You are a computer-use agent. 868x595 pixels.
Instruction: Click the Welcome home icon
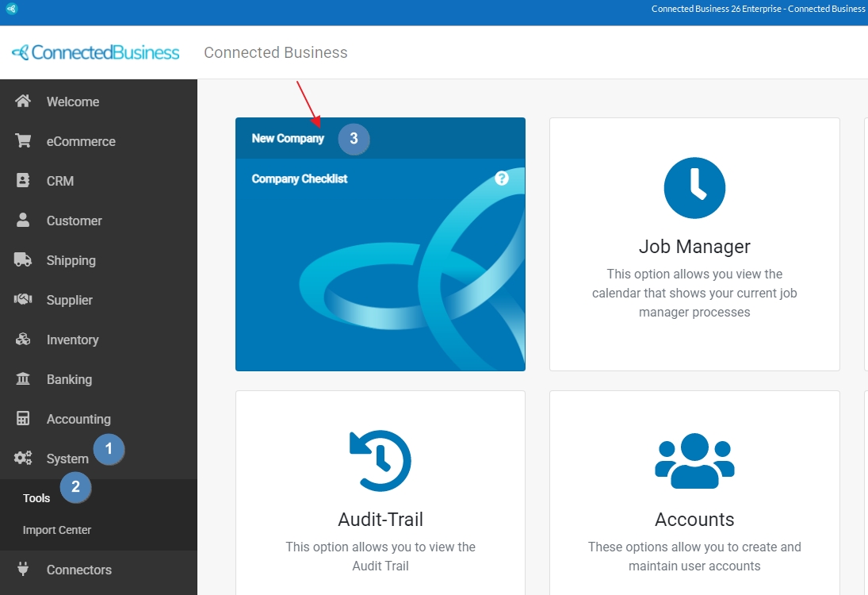coord(23,102)
